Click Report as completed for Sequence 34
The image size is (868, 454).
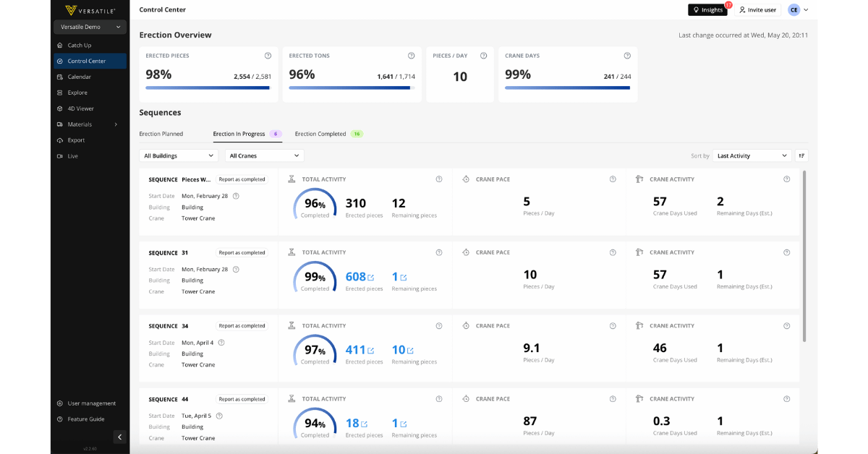[x=242, y=326]
